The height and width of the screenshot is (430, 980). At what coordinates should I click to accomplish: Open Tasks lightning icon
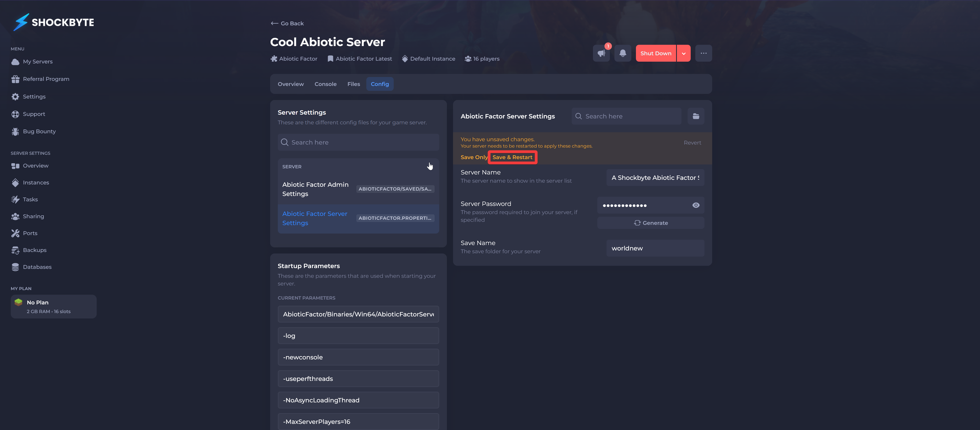(x=15, y=200)
